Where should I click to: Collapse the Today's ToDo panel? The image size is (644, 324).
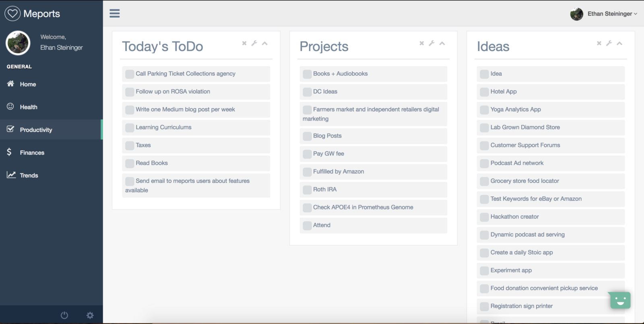click(x=265, y=43)
